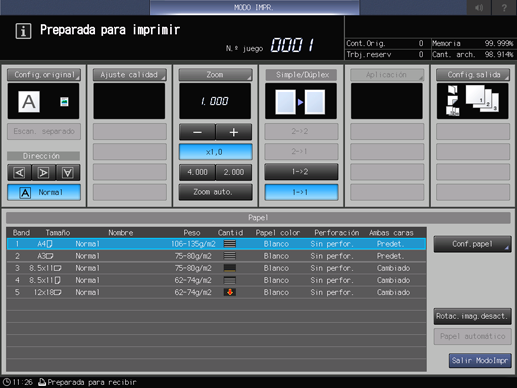Select the left-rotated direction icon

[x=19, y=172]
